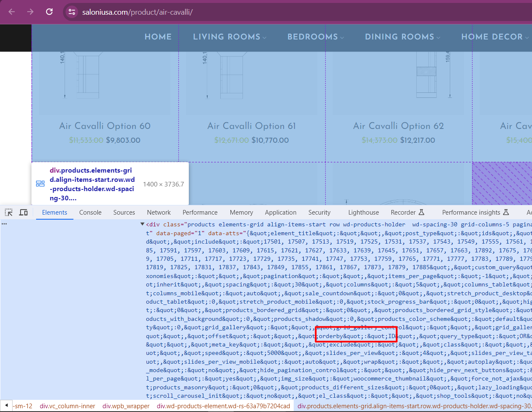Click the $10,770.00 sale price
This screenshot has width=532, height=412.
click(x=270, y=140)
